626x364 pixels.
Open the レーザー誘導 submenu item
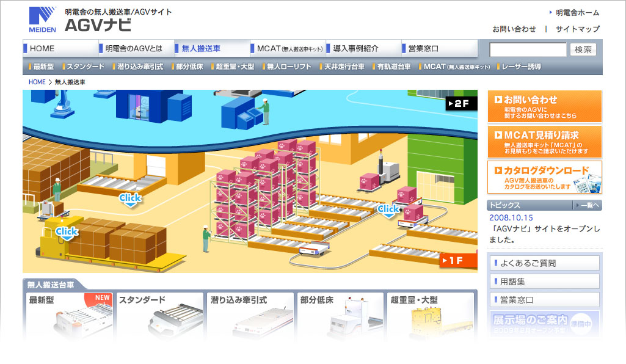(x=519, y=67)
